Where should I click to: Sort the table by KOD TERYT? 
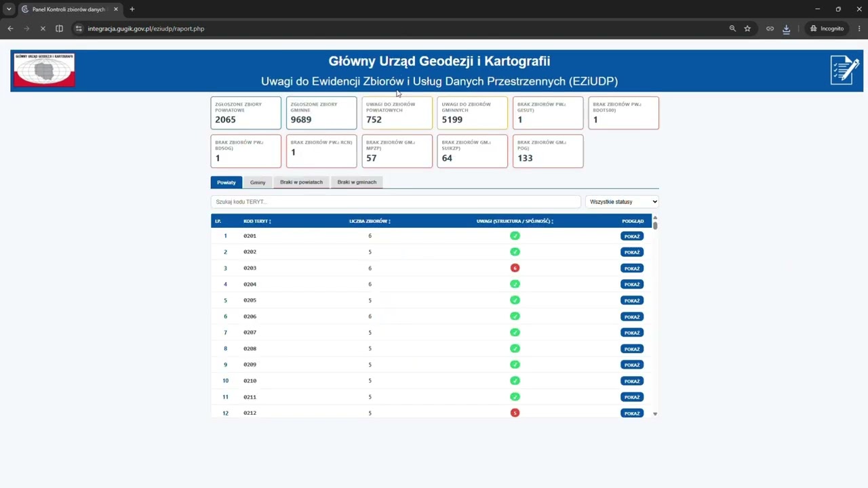[x=257, y=221]
